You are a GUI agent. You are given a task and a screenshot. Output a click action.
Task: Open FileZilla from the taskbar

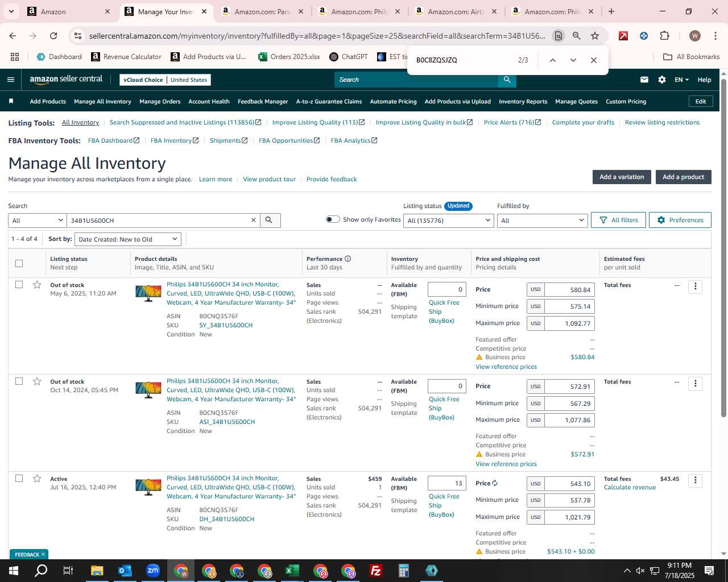[x=376, y=571]
